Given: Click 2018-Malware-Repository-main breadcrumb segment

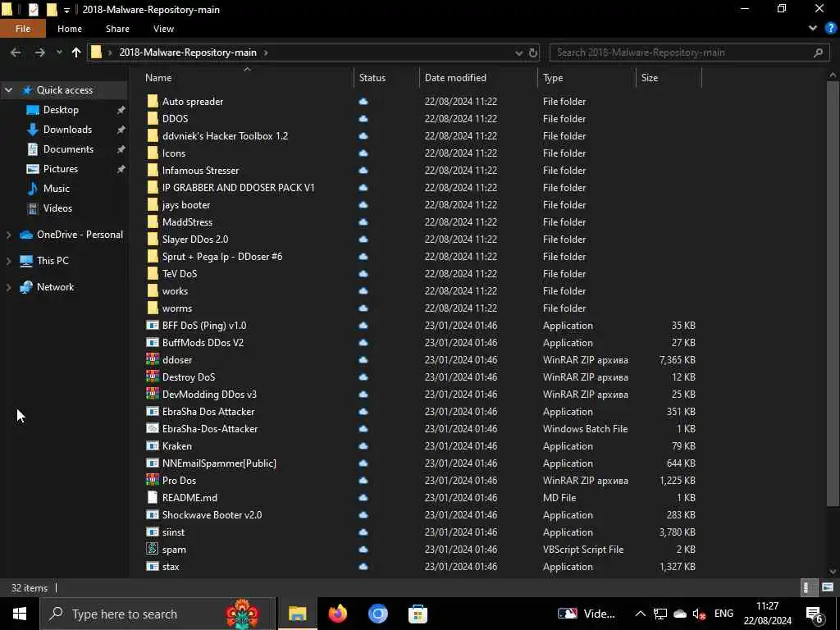Looking at the screenshot, I should click(188, 52).
